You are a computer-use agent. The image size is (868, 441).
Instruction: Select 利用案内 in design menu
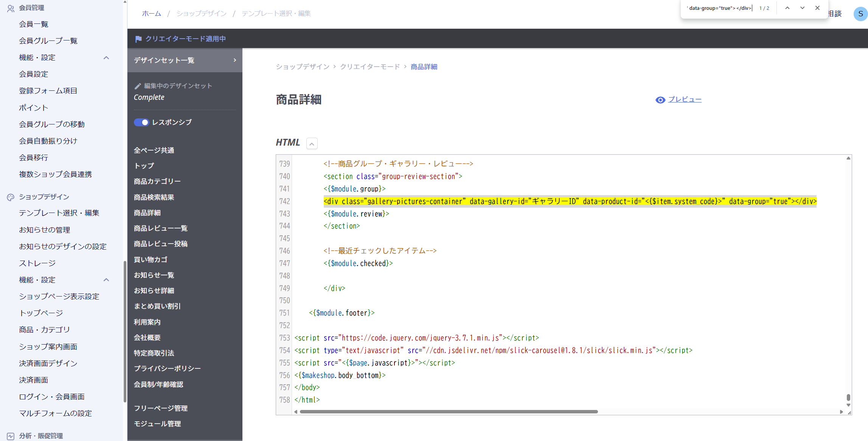(147, 322)
